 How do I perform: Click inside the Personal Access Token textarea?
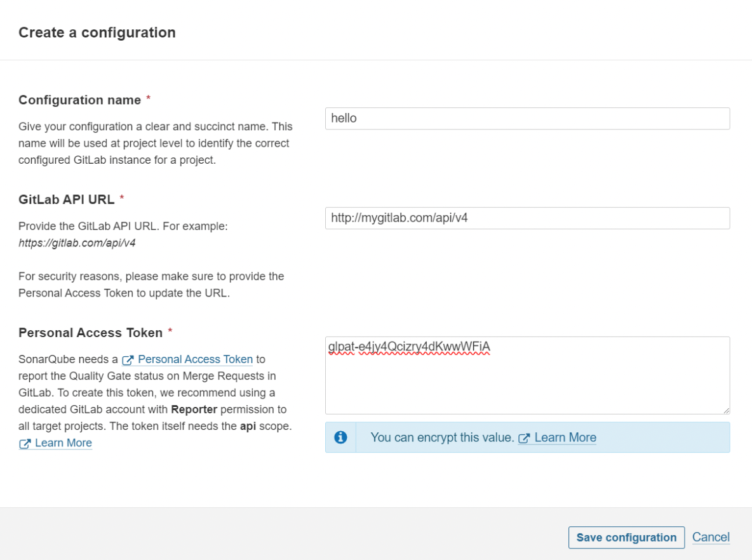click(527, 381)
